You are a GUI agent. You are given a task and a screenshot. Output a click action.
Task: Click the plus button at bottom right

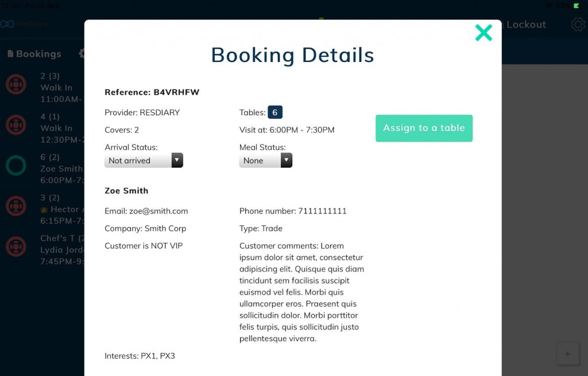click(x=567, y=354)
